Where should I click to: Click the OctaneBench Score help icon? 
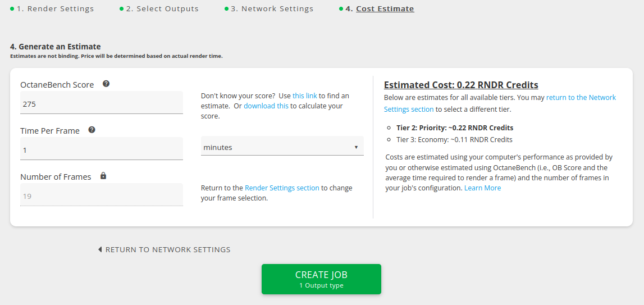[x=106, y=84]
